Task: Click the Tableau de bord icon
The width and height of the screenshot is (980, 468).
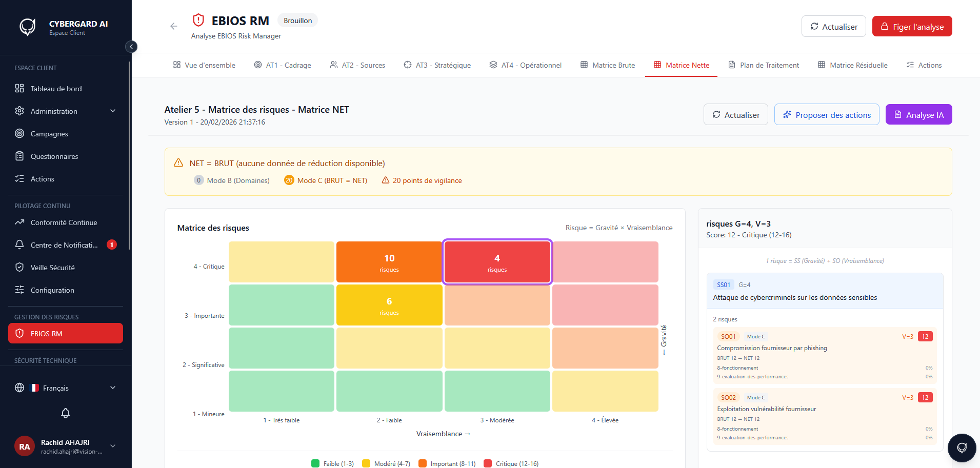Action: pos(19,88)
